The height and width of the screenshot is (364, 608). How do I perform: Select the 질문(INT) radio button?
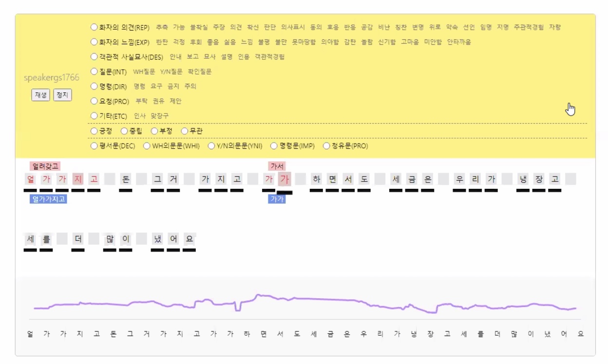coord(94,72)
